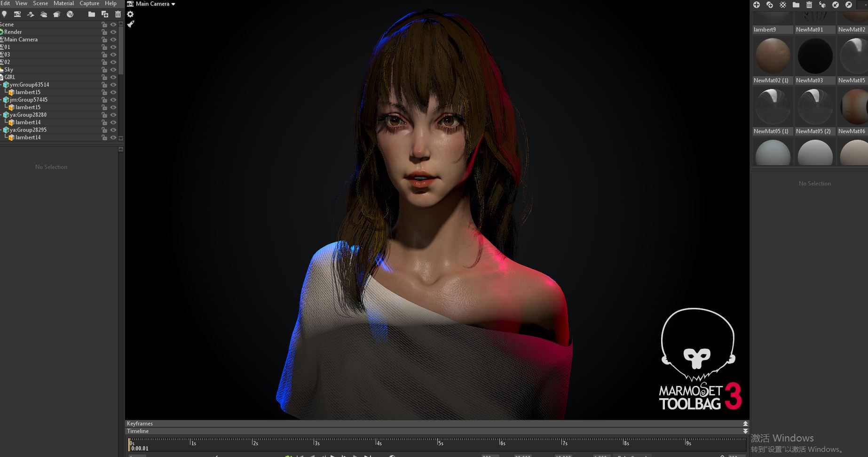Delete the selected scene object
The width and height of the screenshot is (868, 457).
(x=118, y=14)
